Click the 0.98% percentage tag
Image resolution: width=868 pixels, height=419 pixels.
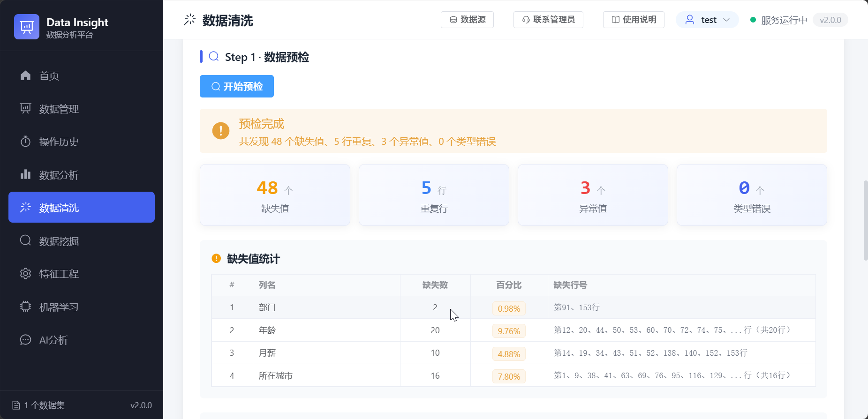coord(509,308)
